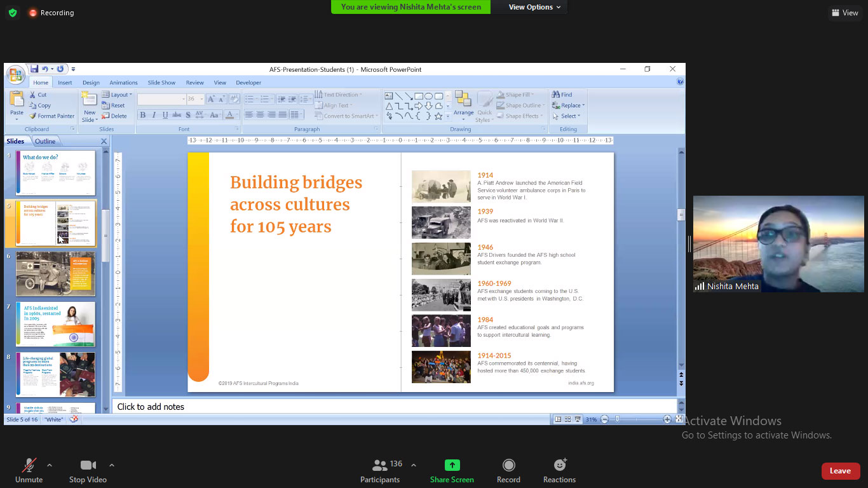Select slide 6 thumbnail with ambulance photo

pyautogui.click(x=55, y=274)
